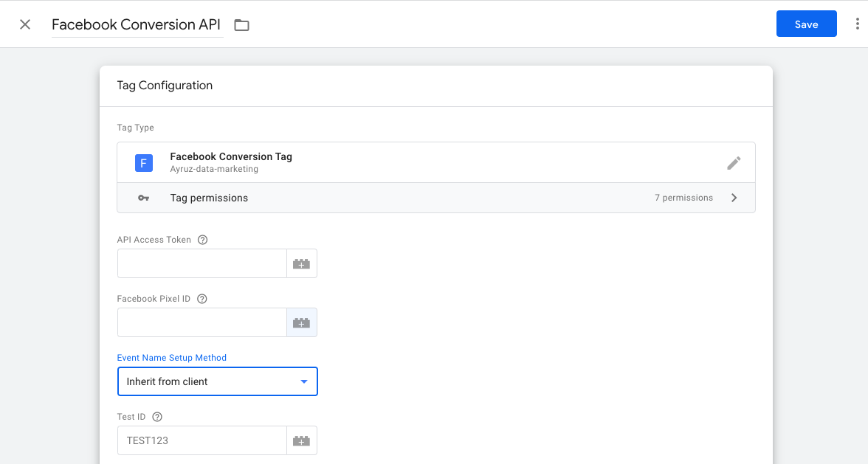Focus the Test ID field with TEST123
Image resolution: width=868 pixels, height=464 pixels.
pyautogui.click(x=202, y=441)
